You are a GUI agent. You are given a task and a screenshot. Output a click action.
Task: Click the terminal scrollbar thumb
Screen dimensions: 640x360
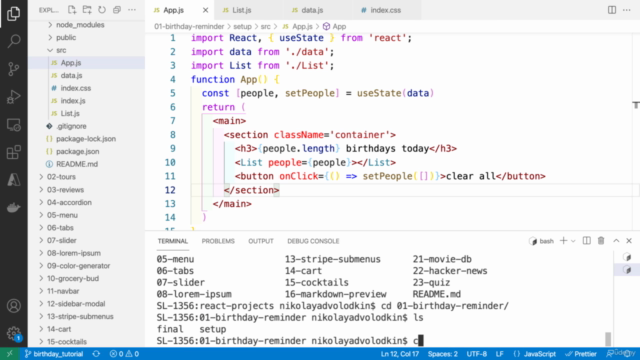click(608, 338)
